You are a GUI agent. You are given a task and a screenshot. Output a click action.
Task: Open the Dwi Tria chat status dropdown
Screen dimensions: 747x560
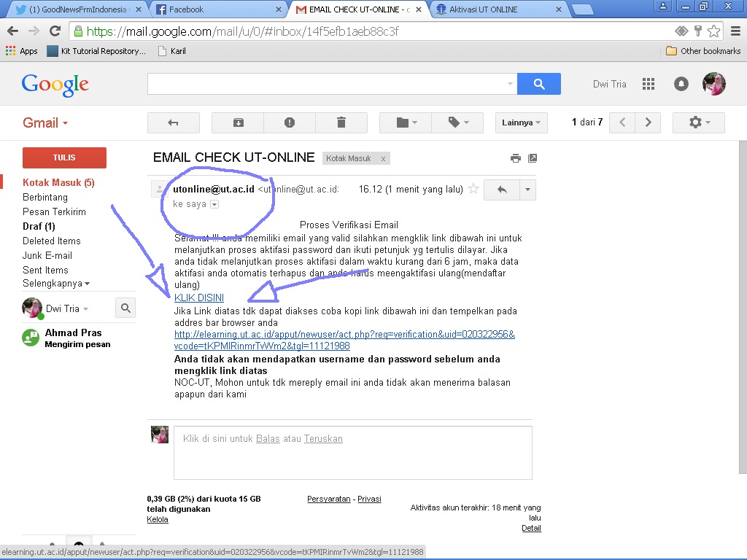tap(66, 308)
